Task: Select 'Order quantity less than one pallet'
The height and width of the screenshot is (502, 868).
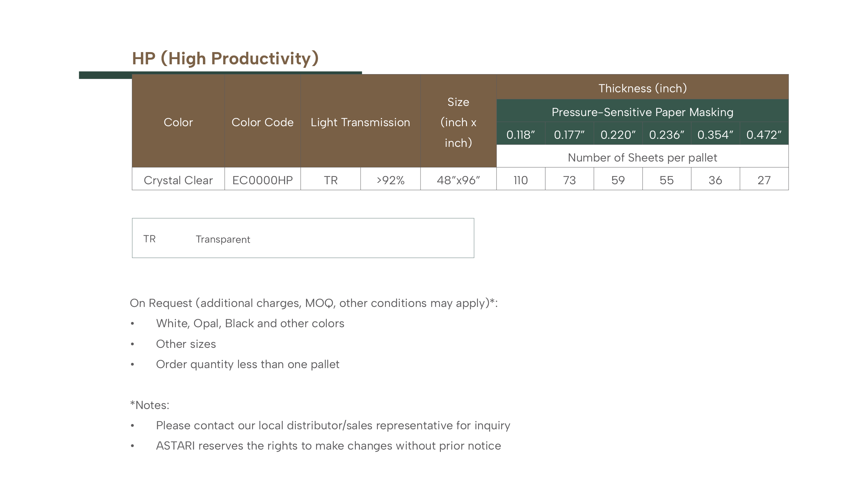Action: coord(248,364)
